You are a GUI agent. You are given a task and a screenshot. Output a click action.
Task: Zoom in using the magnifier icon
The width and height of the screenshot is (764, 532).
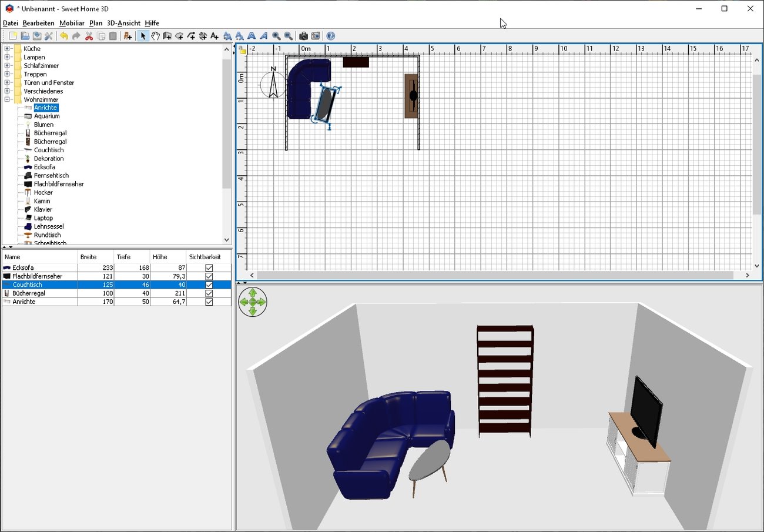click(276, 35)
